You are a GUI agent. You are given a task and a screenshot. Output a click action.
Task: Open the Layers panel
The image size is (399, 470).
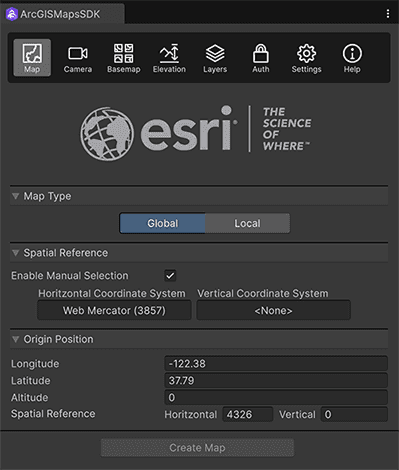click(x=215, y=58)
